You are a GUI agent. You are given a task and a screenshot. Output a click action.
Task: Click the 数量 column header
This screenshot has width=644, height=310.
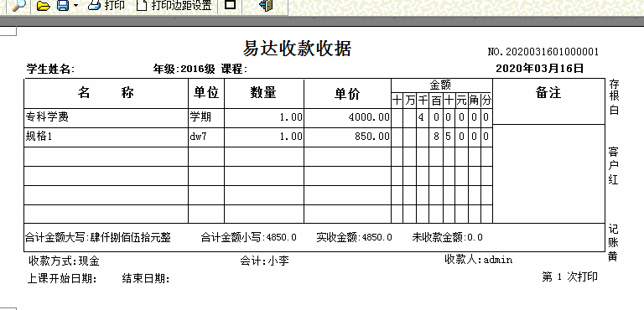click(263, 93)
